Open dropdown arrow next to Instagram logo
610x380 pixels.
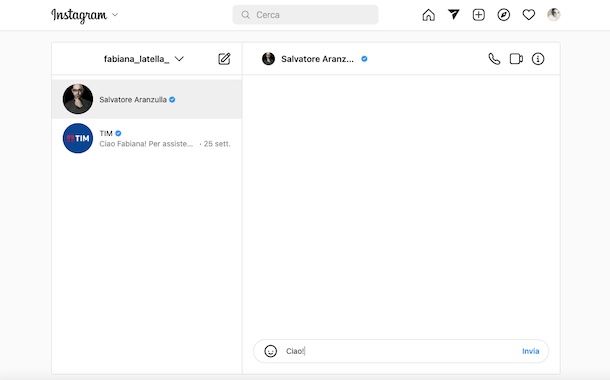115,15
